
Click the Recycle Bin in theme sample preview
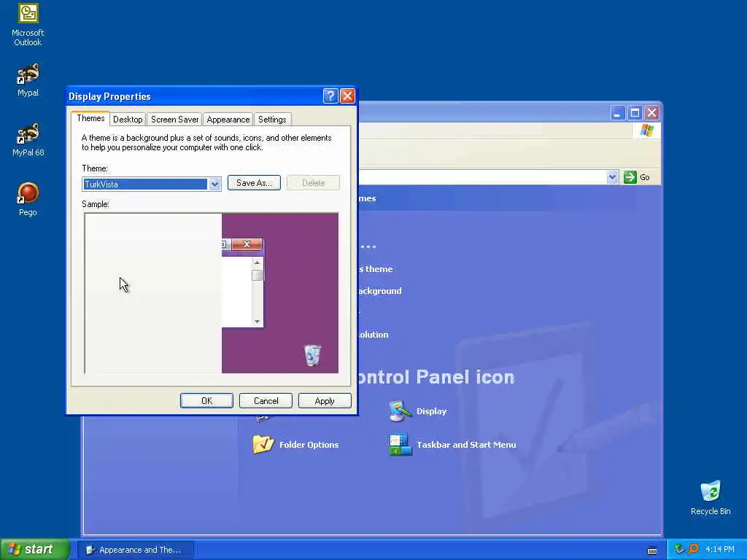(x=312, y=355)
